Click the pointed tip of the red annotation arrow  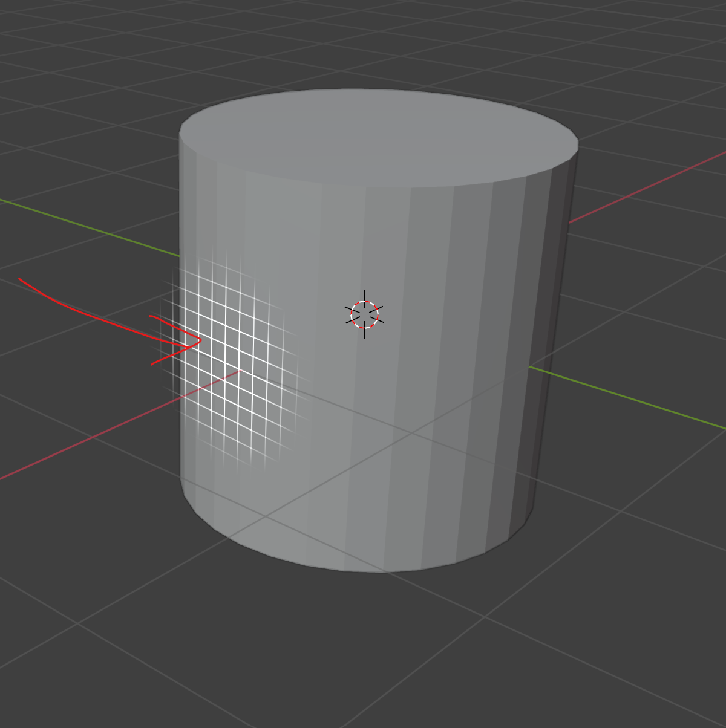(199, 341)
